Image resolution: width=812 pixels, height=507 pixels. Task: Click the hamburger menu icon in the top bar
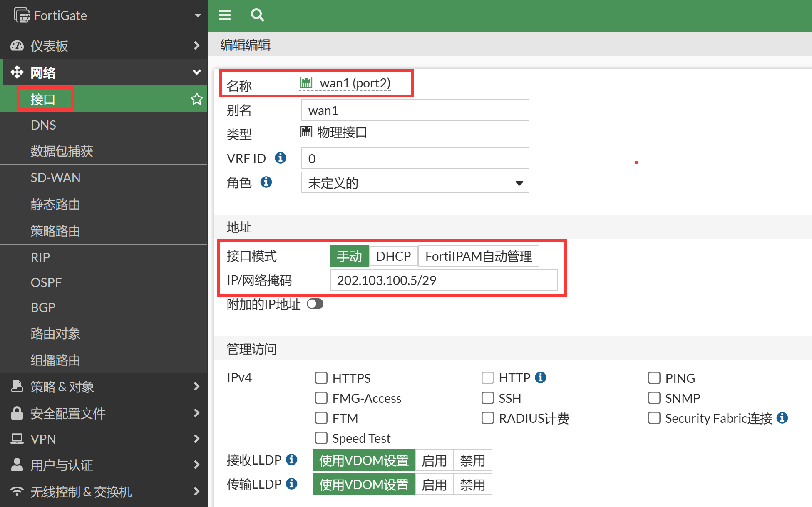coord(225,15)
